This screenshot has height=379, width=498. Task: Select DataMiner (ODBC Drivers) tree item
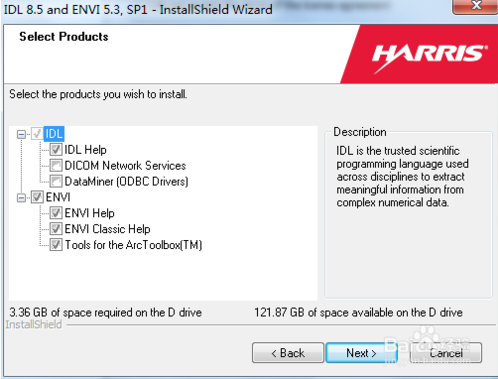(x=126, y=181)
